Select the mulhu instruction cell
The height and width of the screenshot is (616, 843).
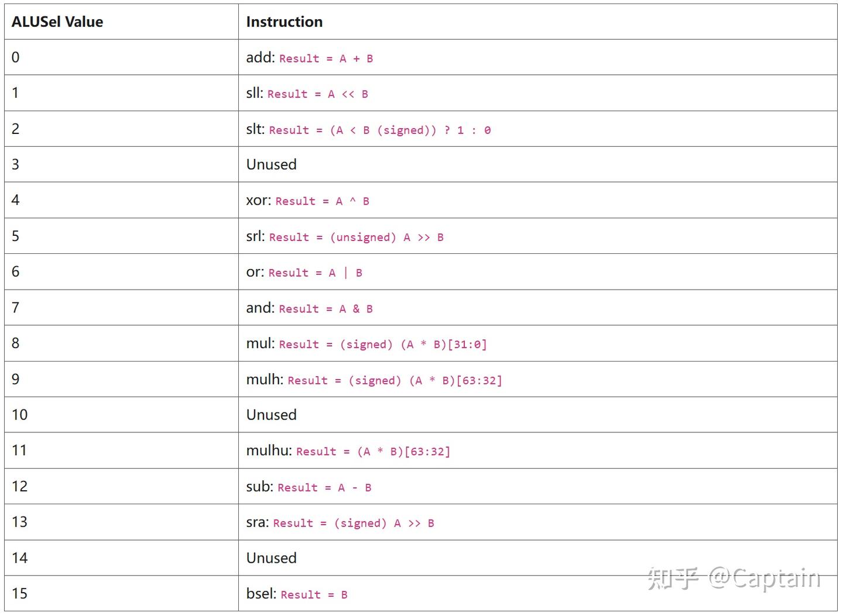point(348,451)
